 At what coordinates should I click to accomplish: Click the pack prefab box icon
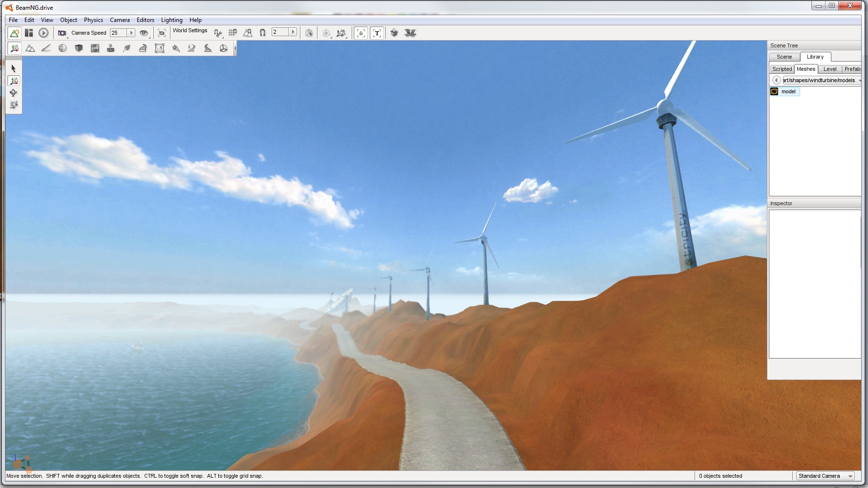[394, 33]
